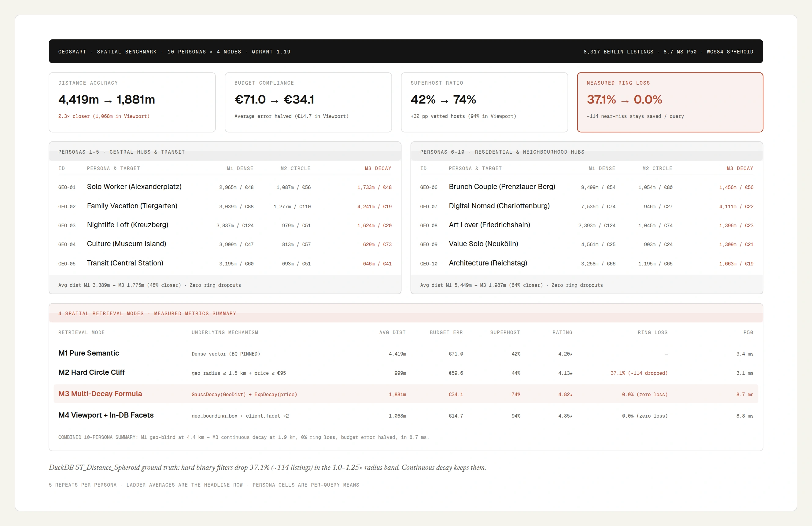Click the GEO-03 ID cell
This screenshot has height=526, width=812.
(67, 226)
